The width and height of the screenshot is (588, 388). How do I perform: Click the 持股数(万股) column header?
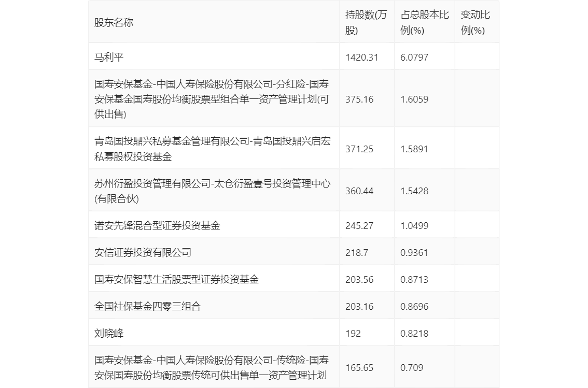point(366,22)
